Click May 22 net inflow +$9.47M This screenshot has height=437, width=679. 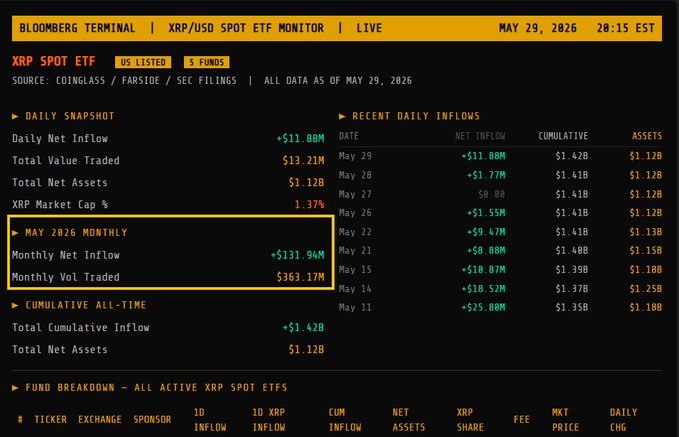[486, 232]
